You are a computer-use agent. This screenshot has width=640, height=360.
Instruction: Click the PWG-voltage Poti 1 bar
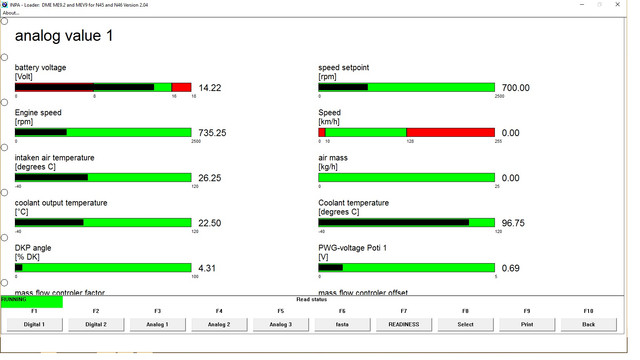407,268
